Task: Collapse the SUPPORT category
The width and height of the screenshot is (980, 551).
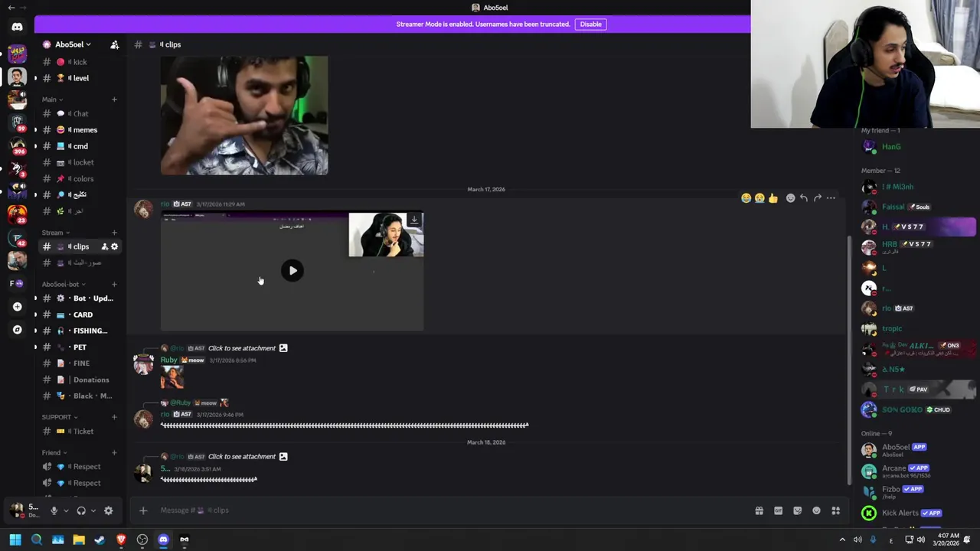Action: tap(60, 417)
